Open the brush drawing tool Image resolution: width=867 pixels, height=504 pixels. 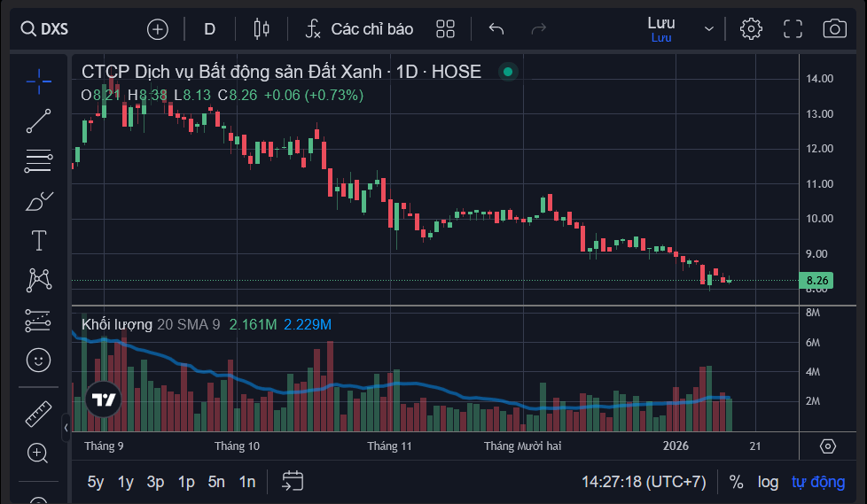coord(38,202)
